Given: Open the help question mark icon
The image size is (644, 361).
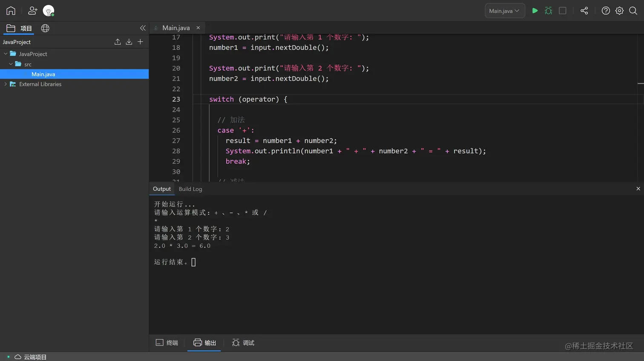Looking at the screenshot, I should (x=606, y=11).
